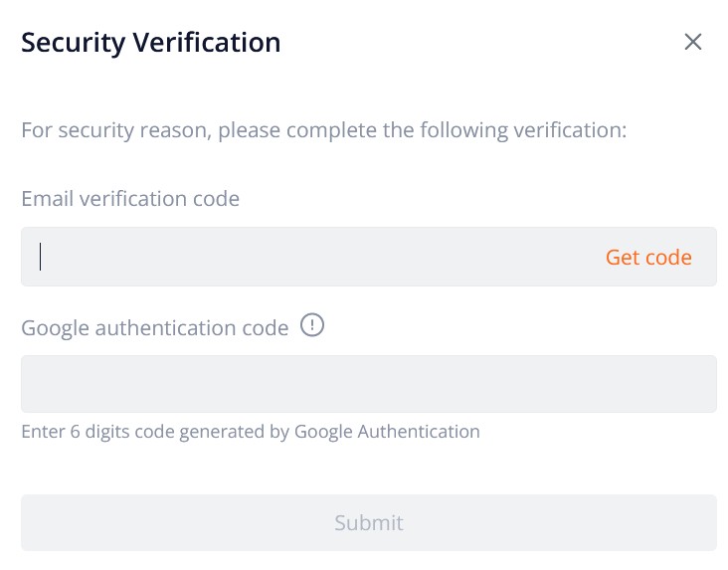
Task: Request an email code via Get code
Action: click(x=648, y=257)
